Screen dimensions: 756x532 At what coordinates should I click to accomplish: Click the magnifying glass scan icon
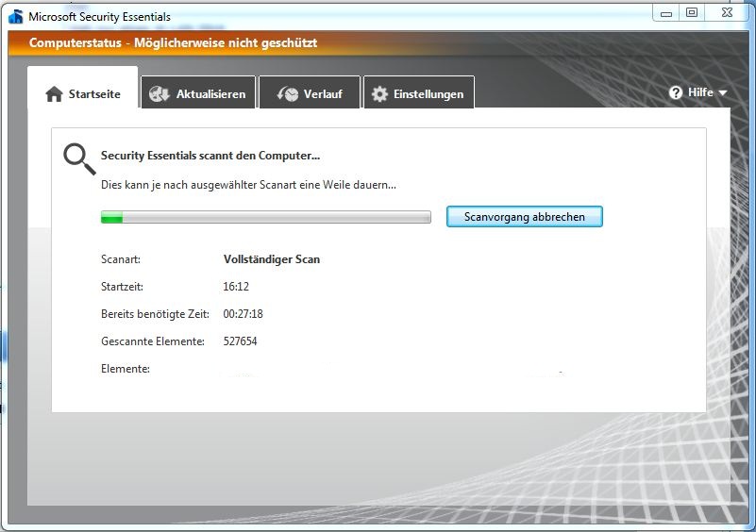tap(79, 159)
